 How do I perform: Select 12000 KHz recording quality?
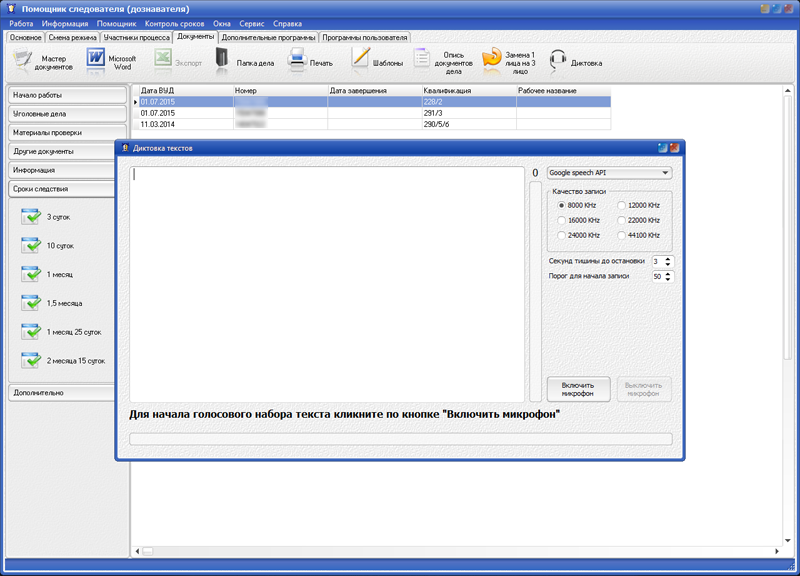621,205
